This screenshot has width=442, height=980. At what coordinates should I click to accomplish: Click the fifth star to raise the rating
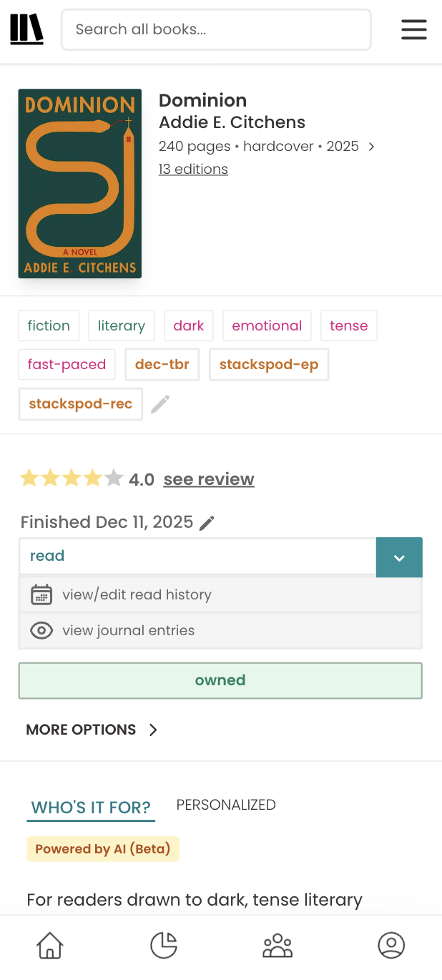(x=114, y=477)
